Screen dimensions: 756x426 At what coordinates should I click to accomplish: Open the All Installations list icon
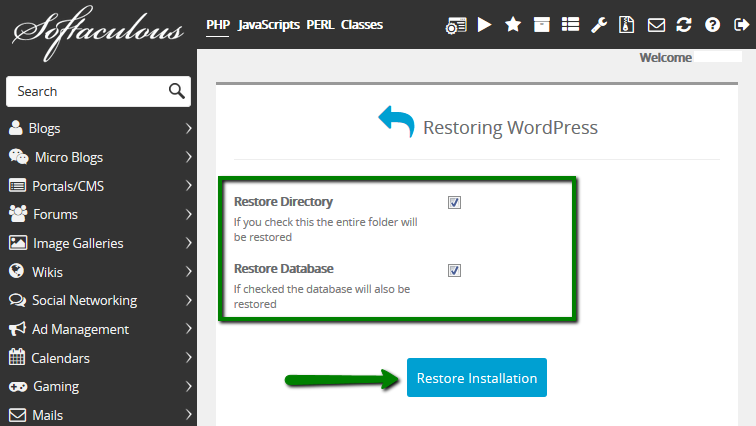coord(570,25)
